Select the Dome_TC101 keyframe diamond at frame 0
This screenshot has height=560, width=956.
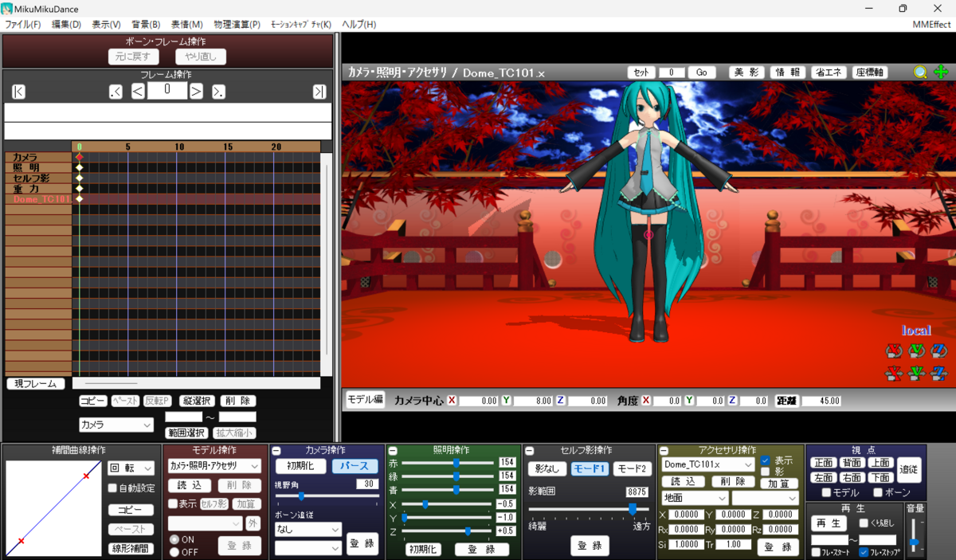click(79, 198)
